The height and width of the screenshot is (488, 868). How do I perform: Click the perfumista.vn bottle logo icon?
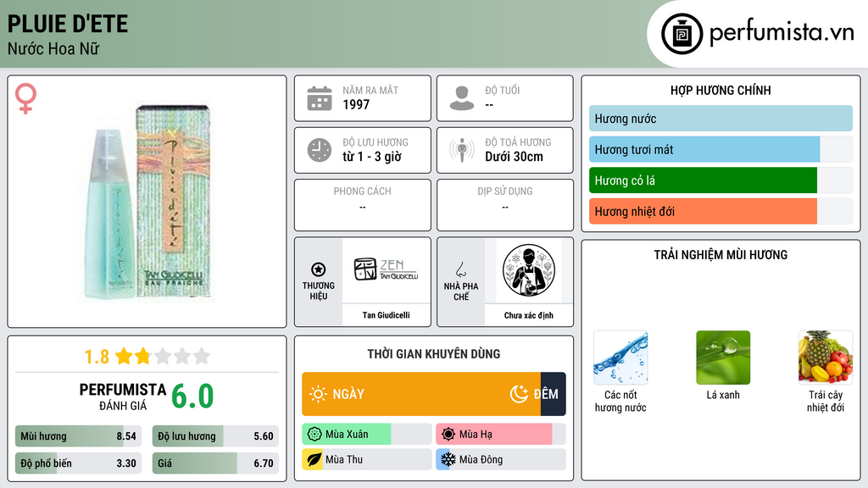click(x=682, y=34)
